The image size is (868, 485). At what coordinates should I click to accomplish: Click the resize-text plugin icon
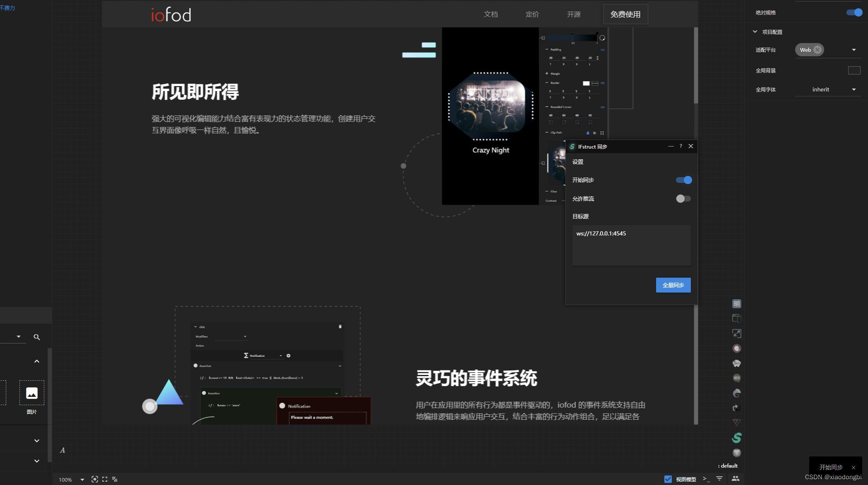[x=736, y=333]
